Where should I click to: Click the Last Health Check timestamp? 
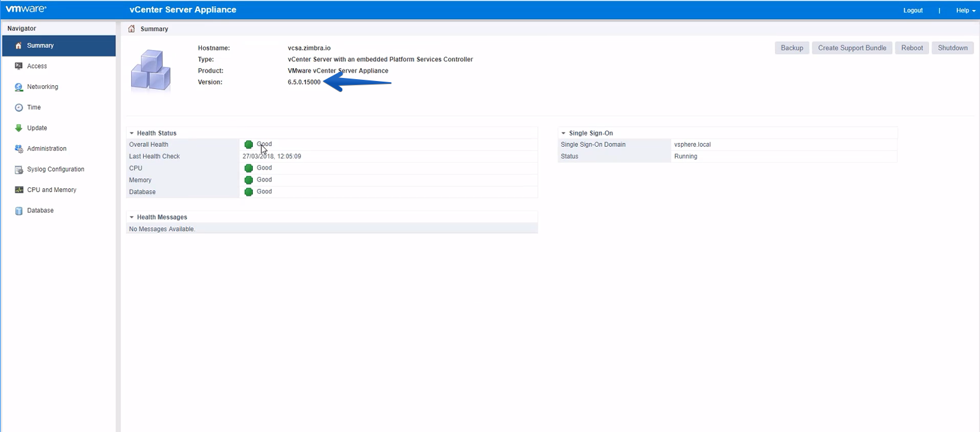(272, 156)
